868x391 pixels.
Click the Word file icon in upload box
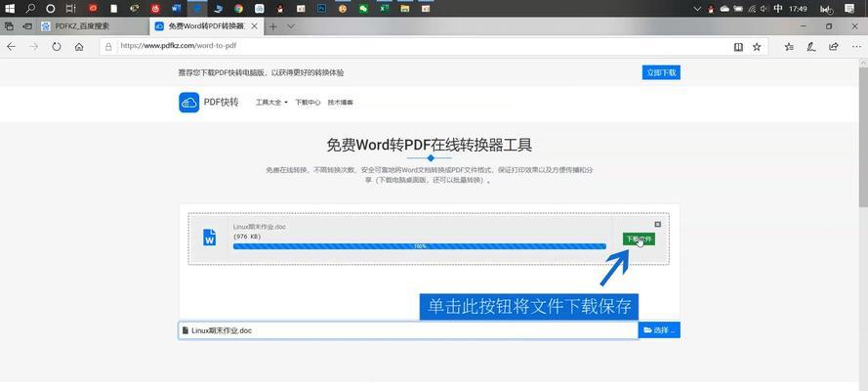coord(209,237)
